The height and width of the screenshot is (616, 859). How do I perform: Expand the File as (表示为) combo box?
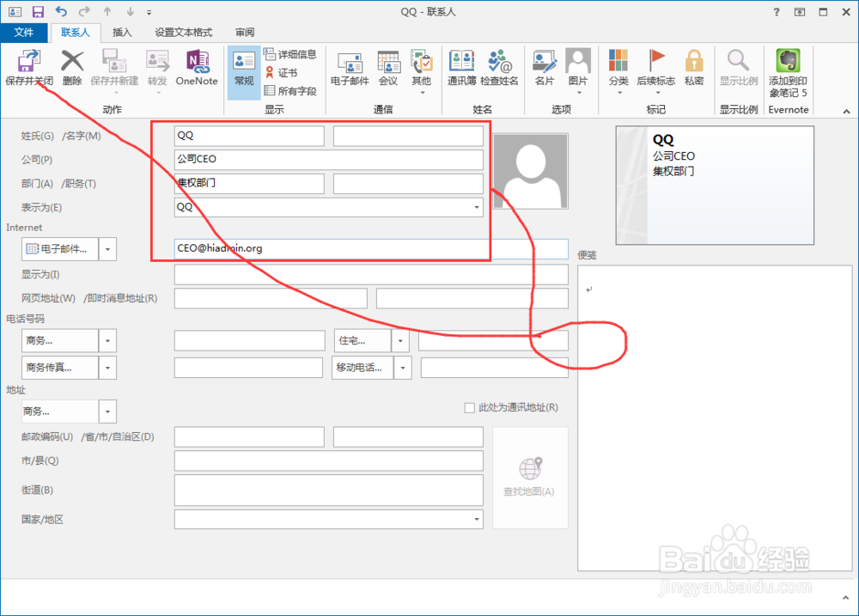point(476,207)
